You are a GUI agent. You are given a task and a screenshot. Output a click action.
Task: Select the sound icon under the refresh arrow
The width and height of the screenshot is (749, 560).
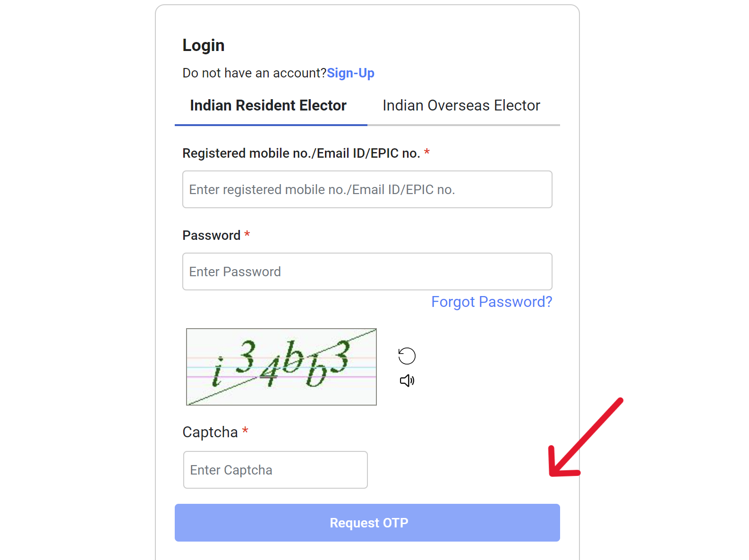tap(406, 380)
